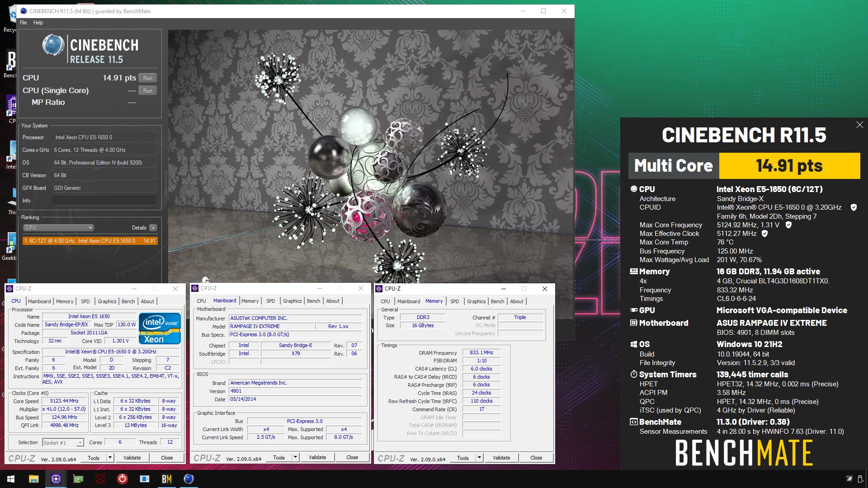The width and height of the screenshot is (868, 488).
Task: Switch to CPU-Z purple chip taskbar icon
Action: click(x=56, y=479)
